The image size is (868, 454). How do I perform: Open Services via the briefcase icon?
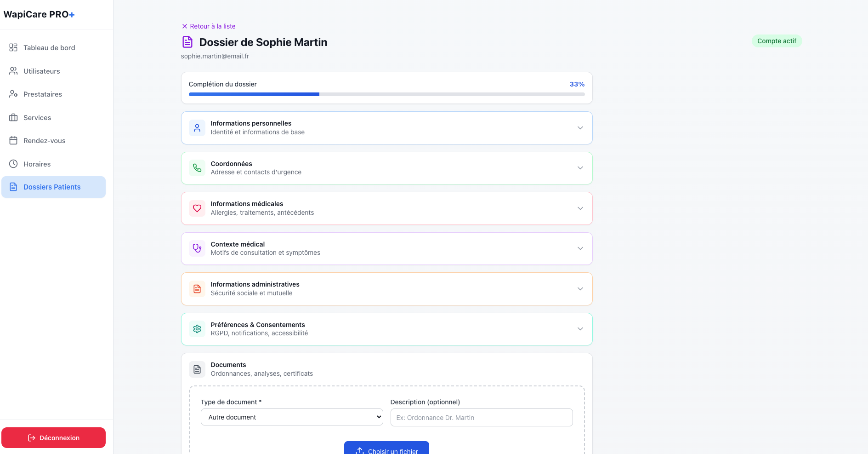[13, 117]
